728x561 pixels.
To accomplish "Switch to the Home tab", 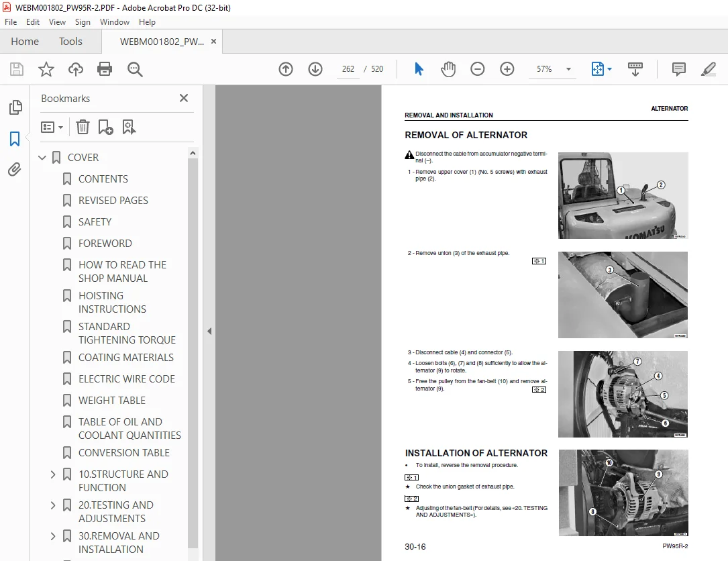I will pyautogui.click(x=25, y=42).
